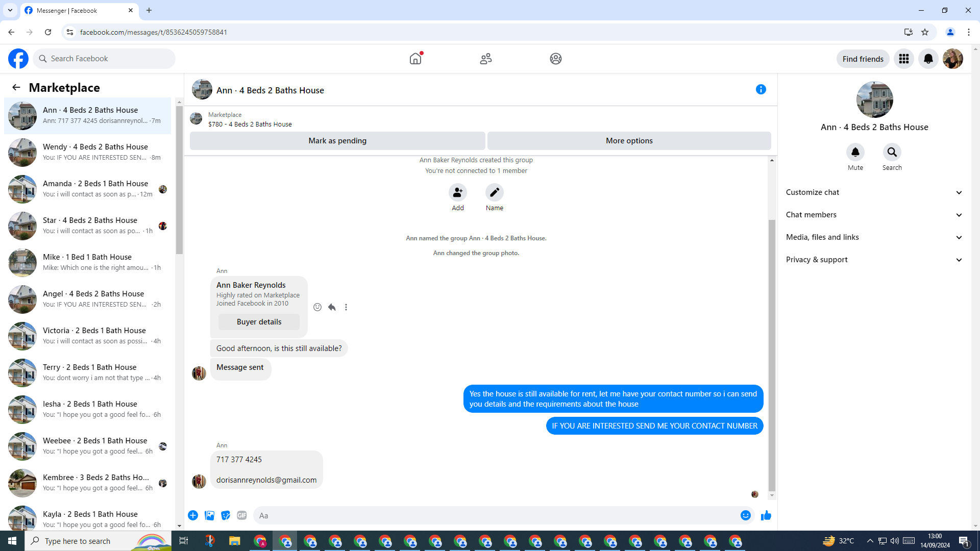Open the emoji picker in message box
The width and height of the screenshot is (980, 551).
[745, 516]
